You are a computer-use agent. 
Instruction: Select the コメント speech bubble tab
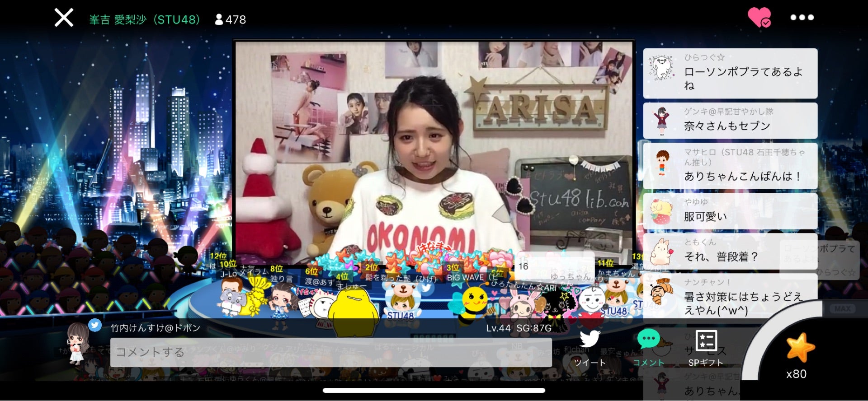(648, 348)
